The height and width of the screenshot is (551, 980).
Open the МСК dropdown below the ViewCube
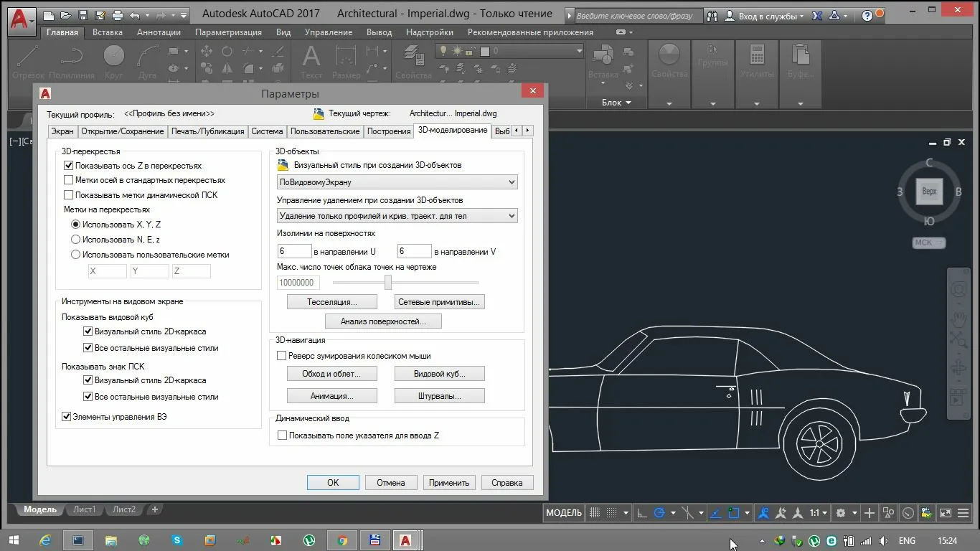point(928,242)
